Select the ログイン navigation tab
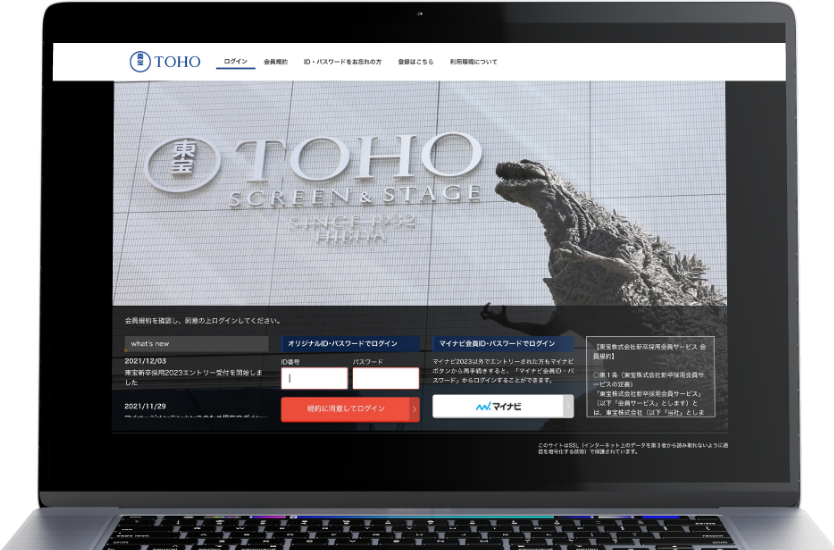834x550 pixels. click(x=236, y=62)
